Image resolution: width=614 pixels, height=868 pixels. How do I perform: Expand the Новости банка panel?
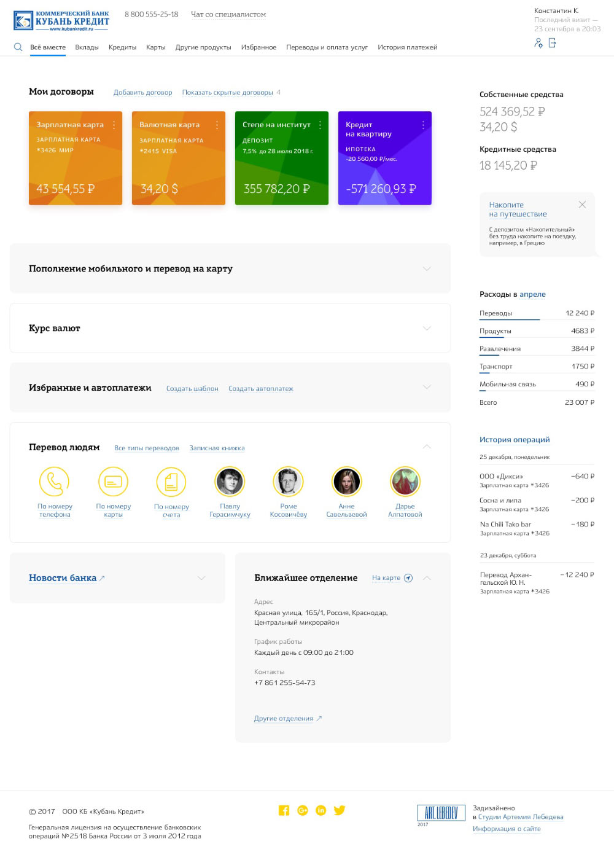[x=201, y=578]
